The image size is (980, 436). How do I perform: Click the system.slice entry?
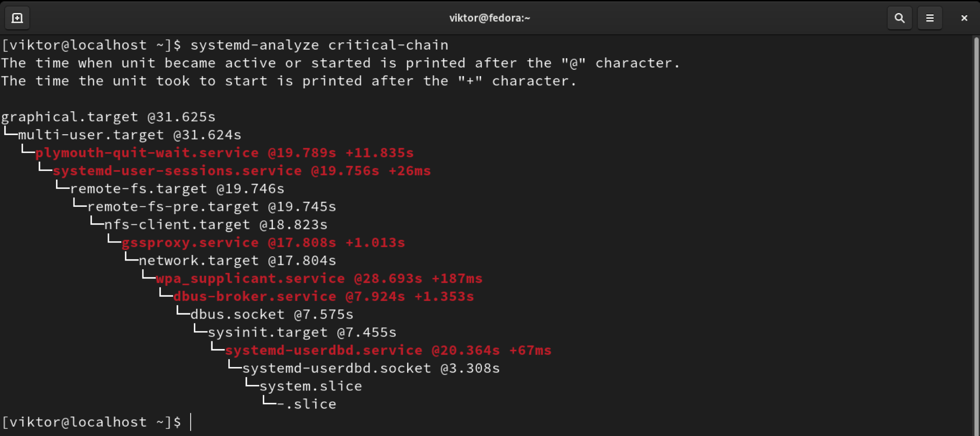pos(311,386)
